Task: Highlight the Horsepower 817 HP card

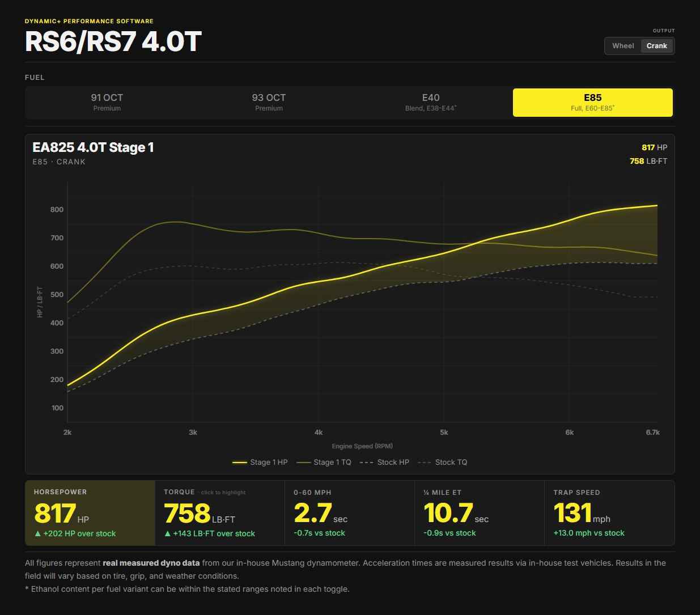Action: pyautogui.click(x=90, y=513)
